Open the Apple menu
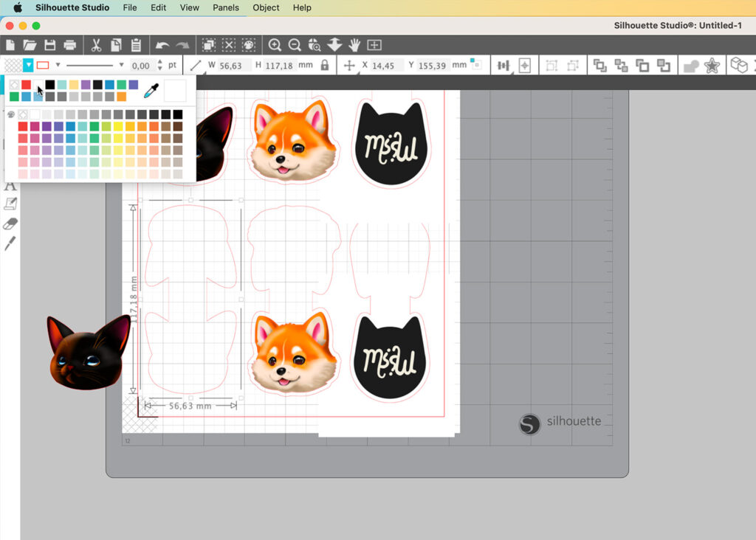This screenshot has width=756, height=540. pos(18,7)
